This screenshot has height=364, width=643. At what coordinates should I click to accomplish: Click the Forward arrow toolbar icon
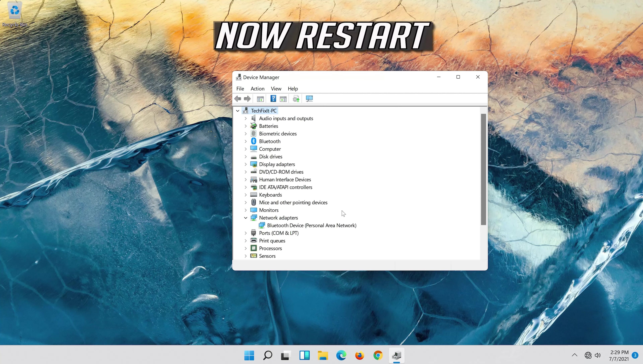(x=247, y=99)
